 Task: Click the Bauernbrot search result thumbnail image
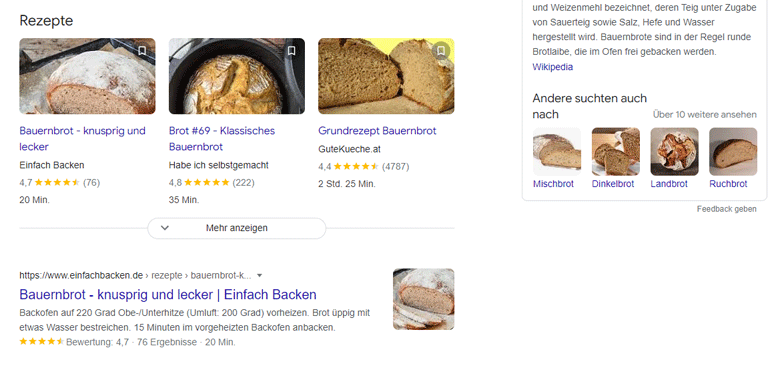pyautogui.click(x=423, y=299)
